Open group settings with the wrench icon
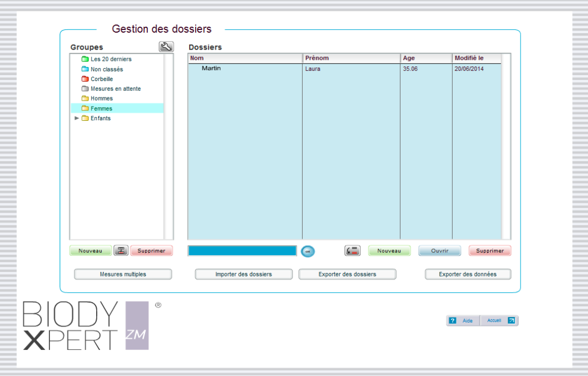Screen dimensions: 588x376 coord(166,47)
